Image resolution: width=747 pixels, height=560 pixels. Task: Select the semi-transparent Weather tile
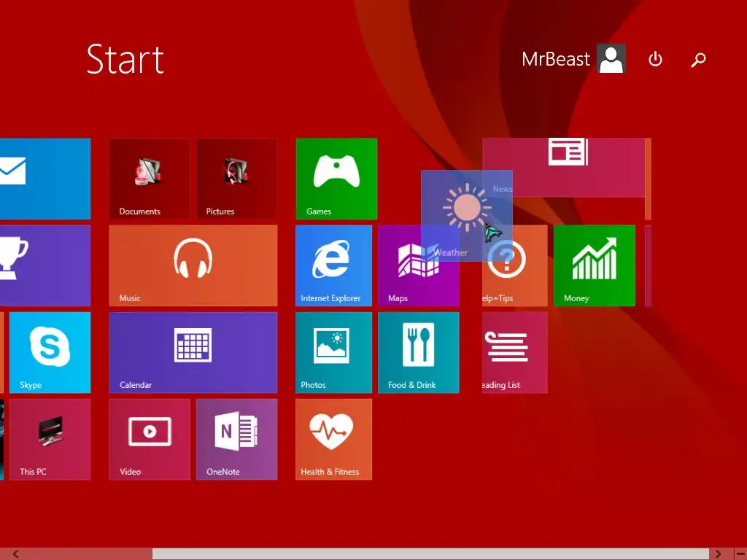467,215
